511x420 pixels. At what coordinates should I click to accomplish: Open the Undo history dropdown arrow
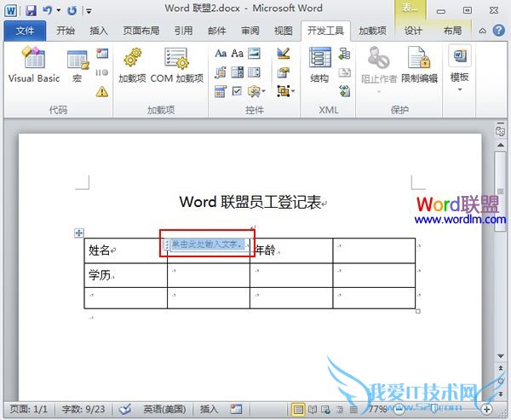click(59, 10)
